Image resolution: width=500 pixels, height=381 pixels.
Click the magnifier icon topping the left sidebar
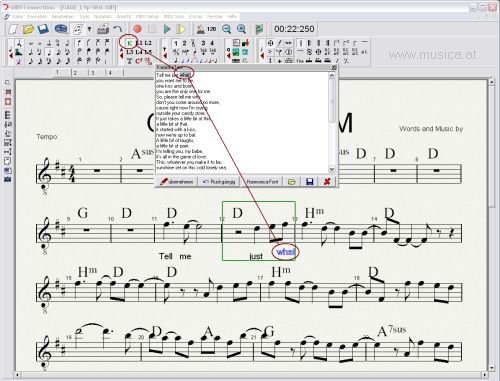(8, 82)
